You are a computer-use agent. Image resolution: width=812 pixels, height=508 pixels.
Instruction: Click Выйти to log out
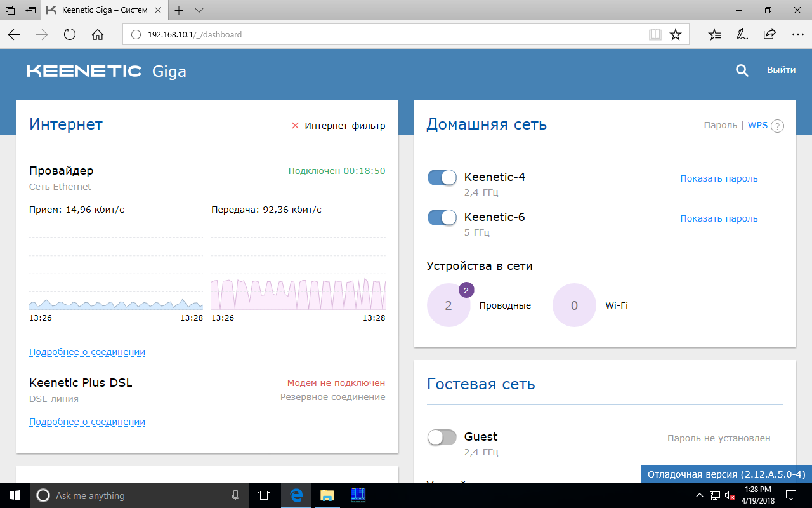point(781,70)
